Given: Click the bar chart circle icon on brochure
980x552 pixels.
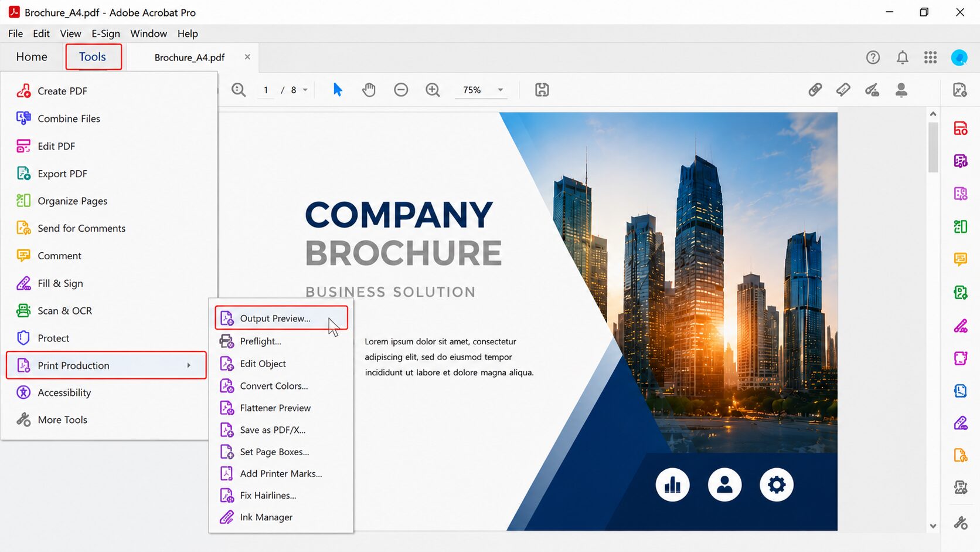Looking at the screenshot, I should tap(673, 485).
